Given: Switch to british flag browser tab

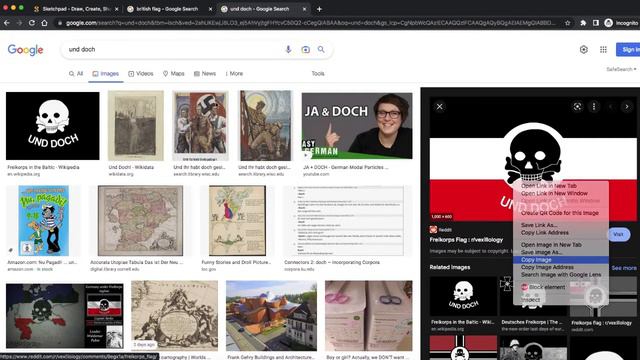Looking at the screenshot, I should 170,9.
